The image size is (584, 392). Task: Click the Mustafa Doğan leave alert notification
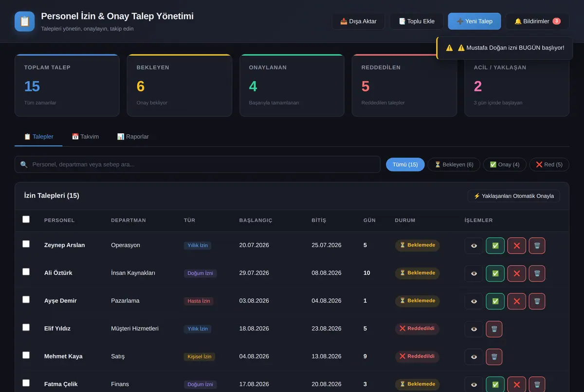click(505, 48)
